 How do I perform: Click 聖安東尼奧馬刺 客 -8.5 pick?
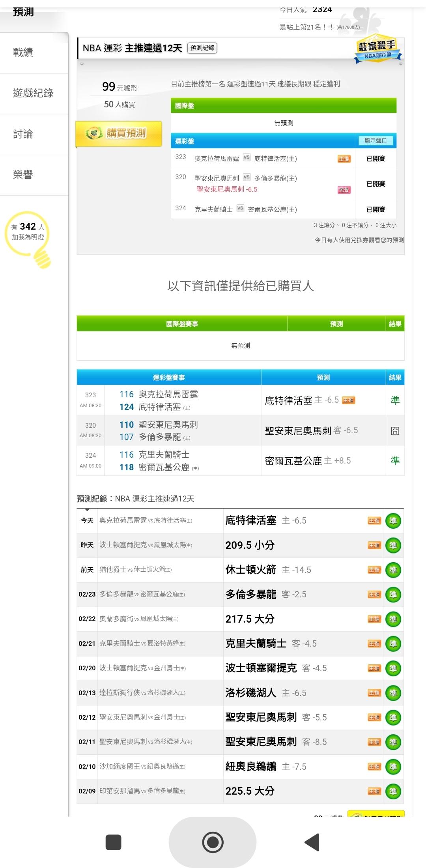(x=276, y=742)
